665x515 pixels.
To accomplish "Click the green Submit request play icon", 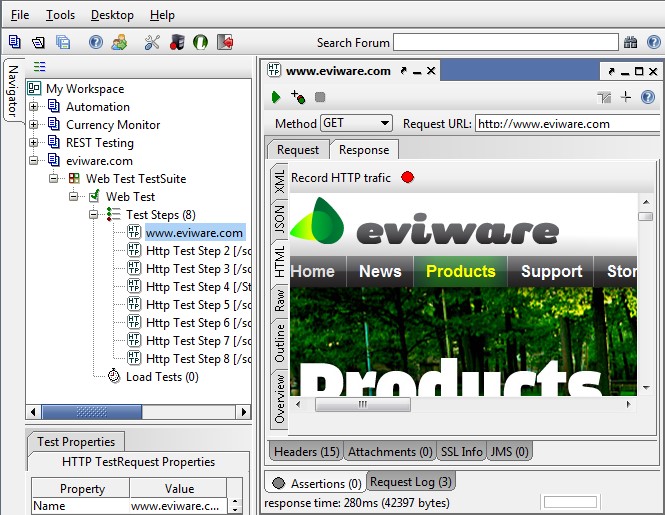I will pyautogui.click(x=276, y=97).
